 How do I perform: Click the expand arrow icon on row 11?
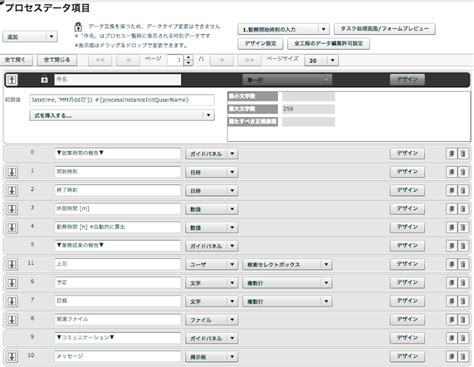(12, 264)
